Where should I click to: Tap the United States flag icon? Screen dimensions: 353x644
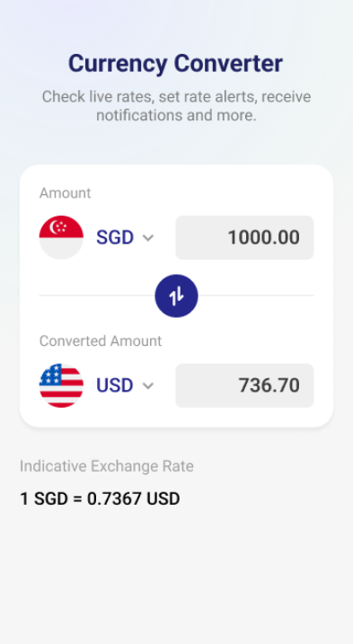coord(61,385)
